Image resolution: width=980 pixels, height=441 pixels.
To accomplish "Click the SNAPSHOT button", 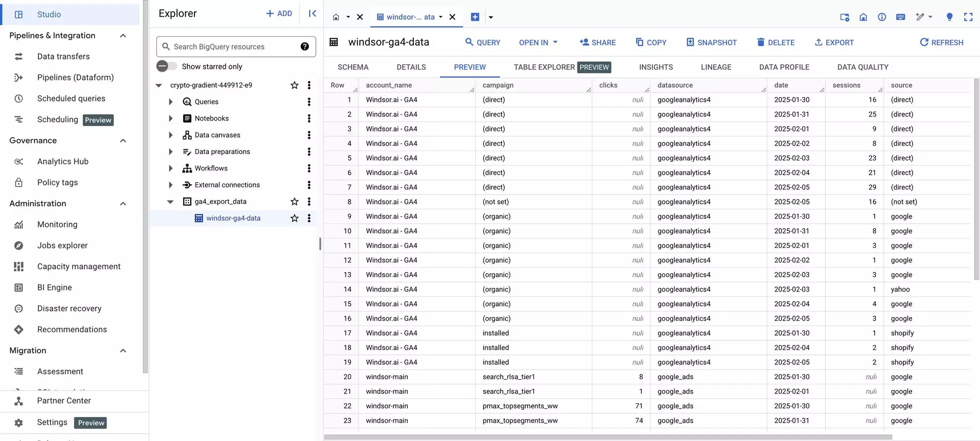I will pos(711,43).
